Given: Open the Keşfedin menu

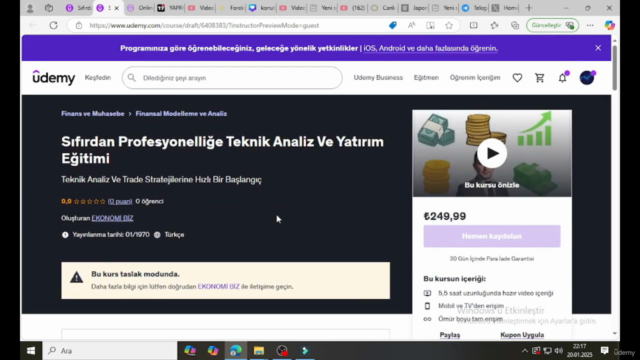Looking at the screenshot, I should (x=98, y=78).
